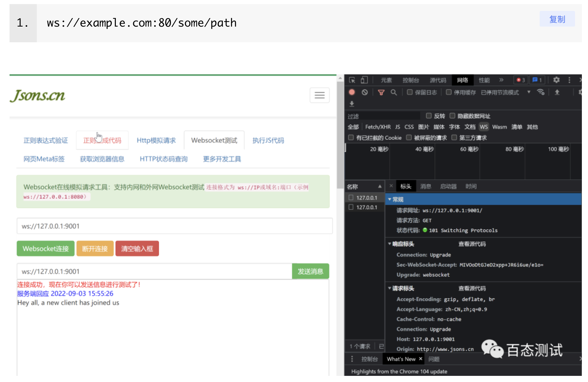Image resolution: width=588 pixels, height=382 pixels.
Task: Filter requests by 全部 type
Action: coord(353,127)
